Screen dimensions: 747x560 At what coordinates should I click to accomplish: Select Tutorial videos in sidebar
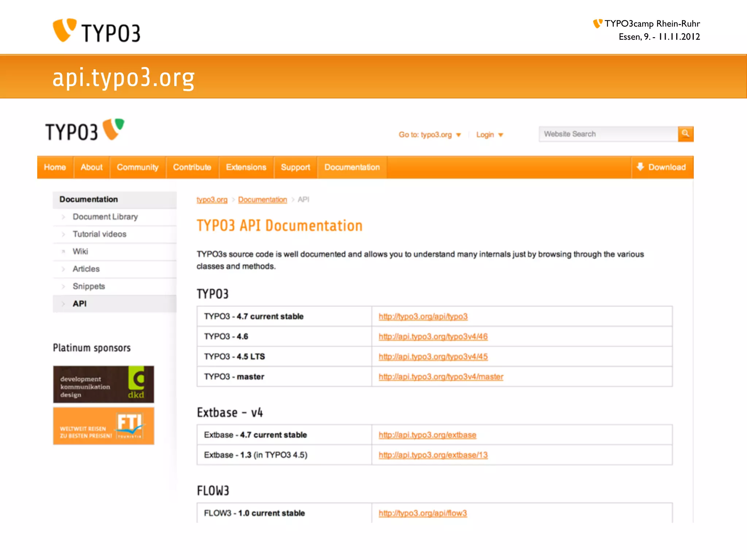click(115, 234)
